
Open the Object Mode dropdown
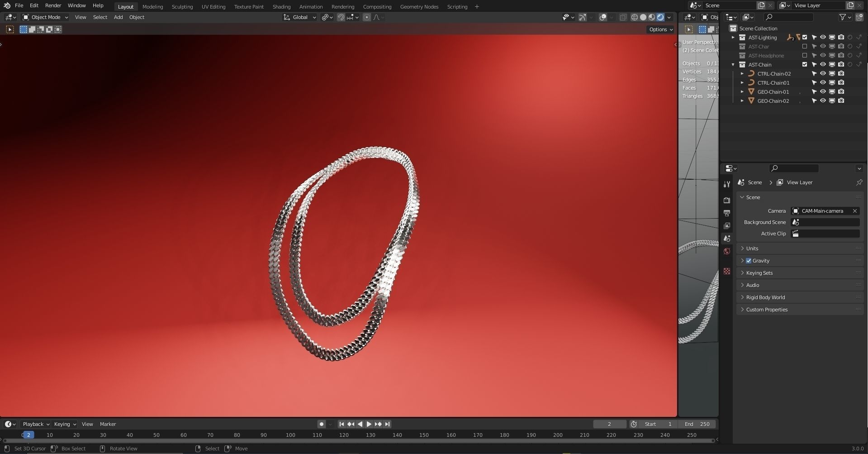coord(45,17)
